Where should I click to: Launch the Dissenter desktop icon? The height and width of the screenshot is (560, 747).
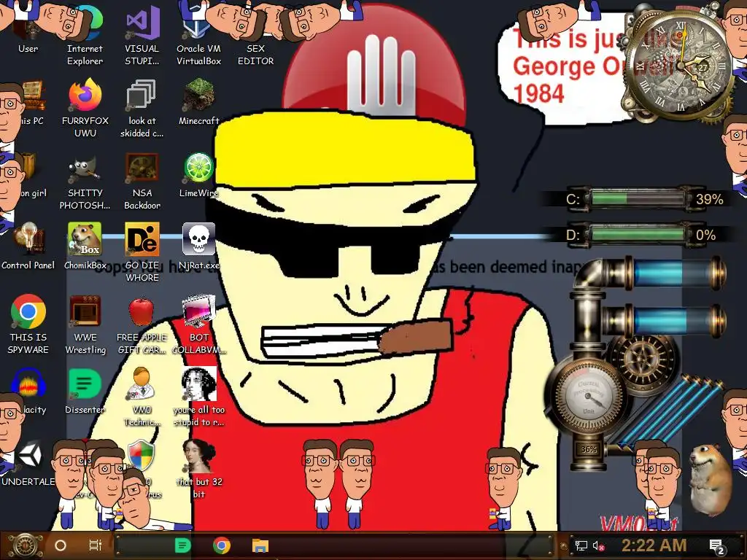pyautogui.click(x=85, y=392)
